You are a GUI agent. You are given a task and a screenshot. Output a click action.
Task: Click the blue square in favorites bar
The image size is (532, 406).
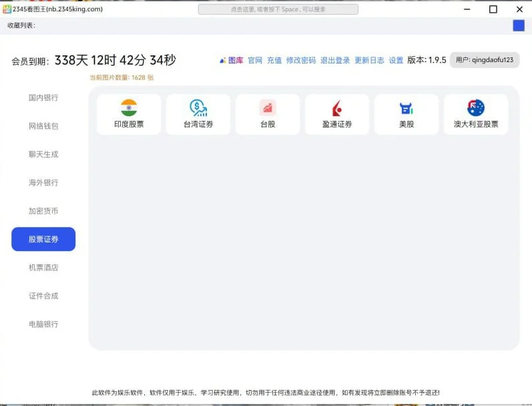519,25
